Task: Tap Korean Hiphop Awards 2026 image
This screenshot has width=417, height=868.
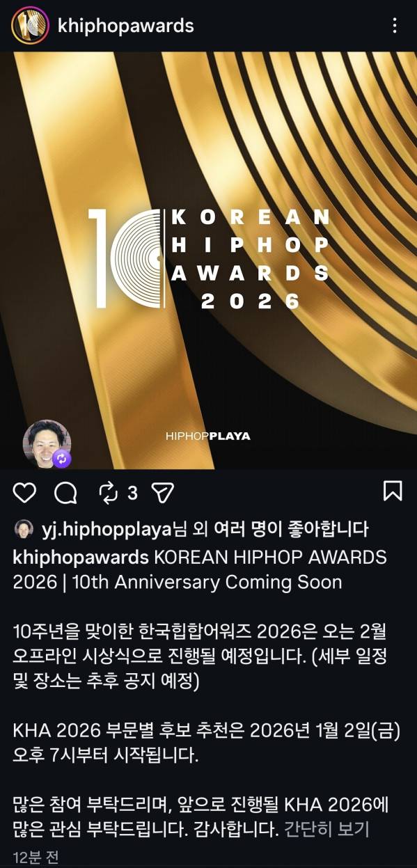Action: click(x=208, y=260)
